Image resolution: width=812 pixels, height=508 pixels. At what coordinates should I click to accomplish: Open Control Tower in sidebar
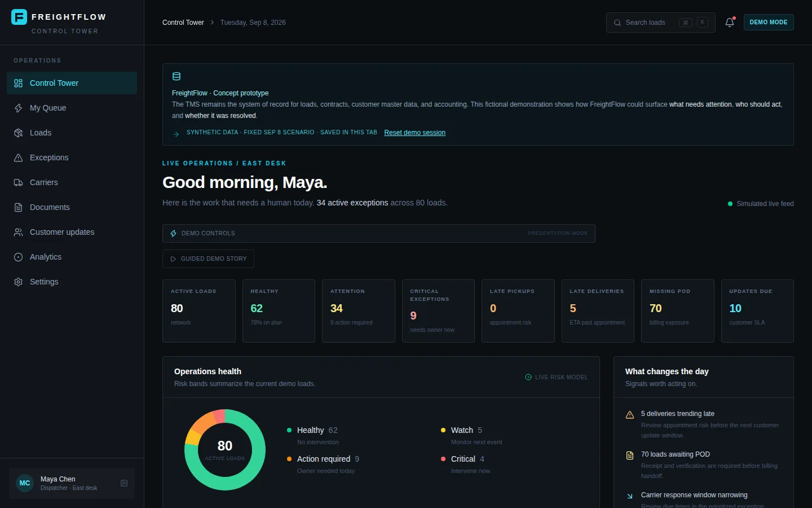point(72,83)
